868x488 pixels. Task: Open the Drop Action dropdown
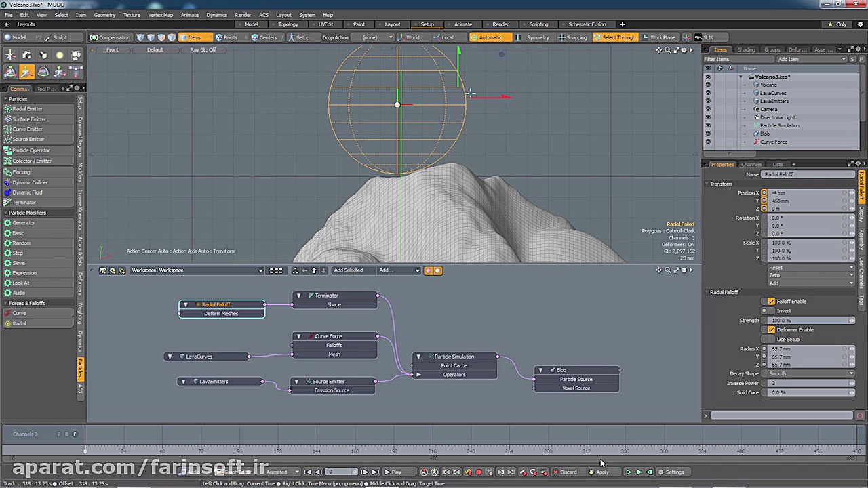(377, 37)
